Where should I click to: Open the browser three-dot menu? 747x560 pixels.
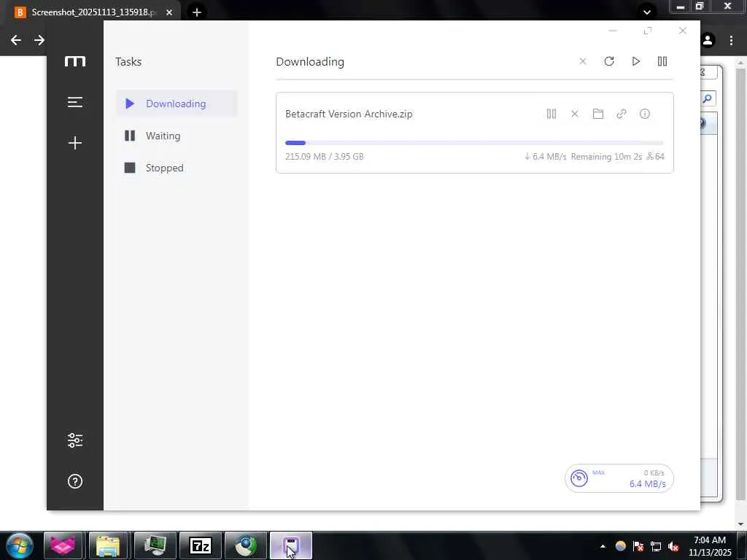tap(731, 41)
